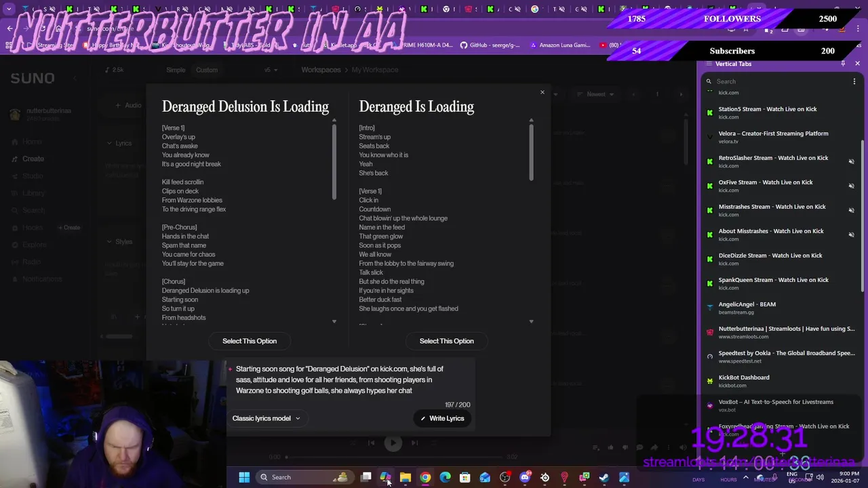868x488 pixels.
Task: Toggle mute on Misstrashes Stream tab
Action: point(851,210)
